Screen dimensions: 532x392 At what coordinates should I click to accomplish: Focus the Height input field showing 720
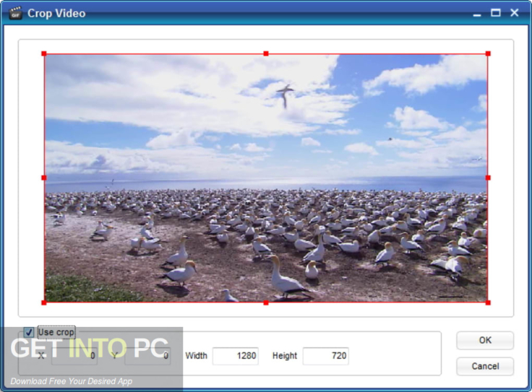[326, 356]
